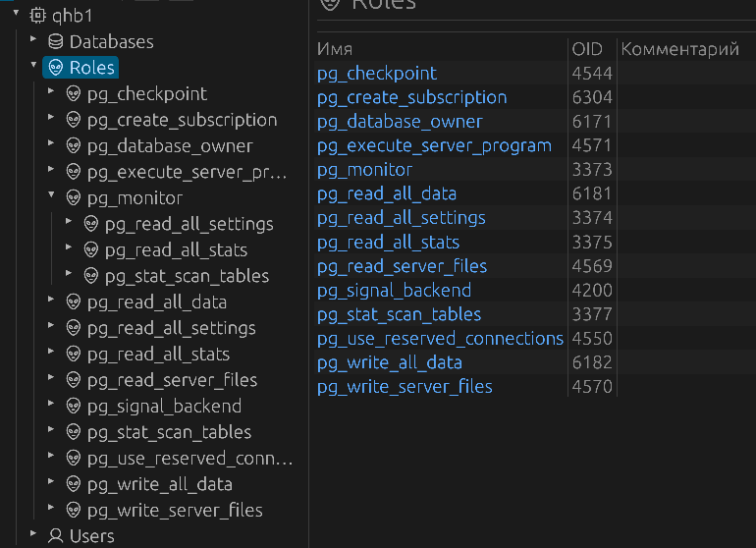756x548 pixels.
Task: Click the pg_monitor role icon in tree
Action: [x=74, y=198]
